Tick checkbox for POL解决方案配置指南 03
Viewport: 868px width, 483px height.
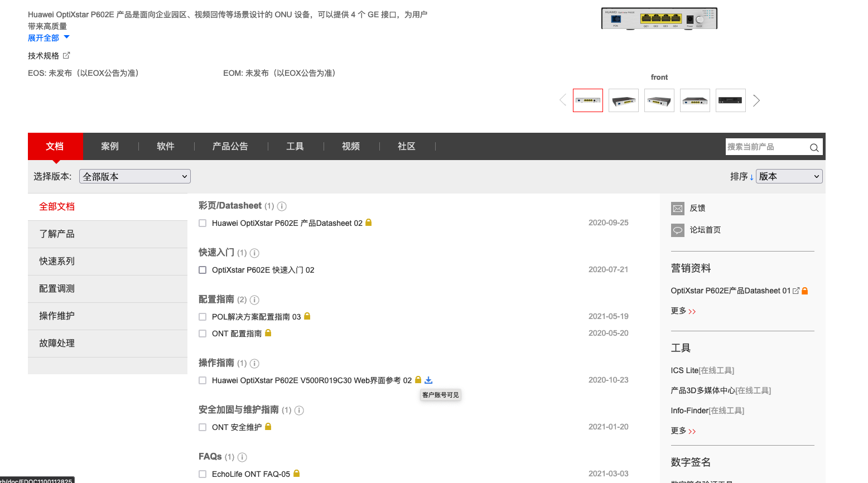(202, 317)
